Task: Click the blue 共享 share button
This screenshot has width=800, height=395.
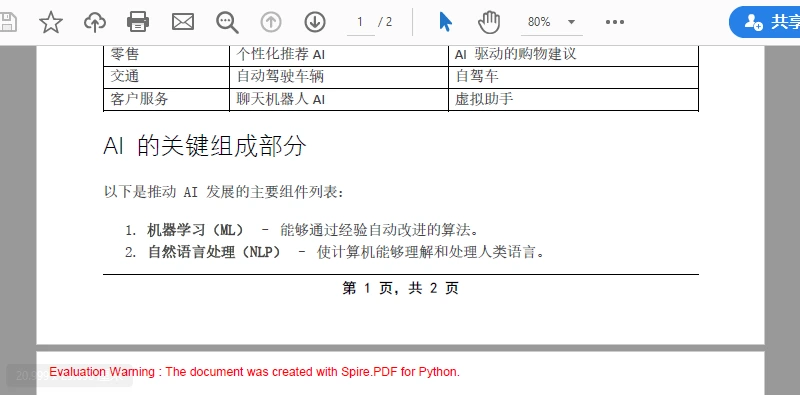Action: [x=764, y=22]
